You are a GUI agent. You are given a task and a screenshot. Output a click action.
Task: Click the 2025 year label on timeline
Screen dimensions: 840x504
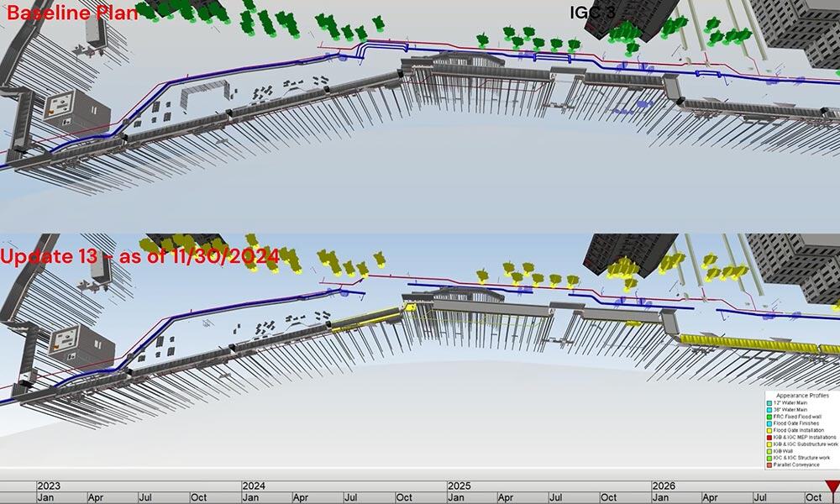[459, 486]
